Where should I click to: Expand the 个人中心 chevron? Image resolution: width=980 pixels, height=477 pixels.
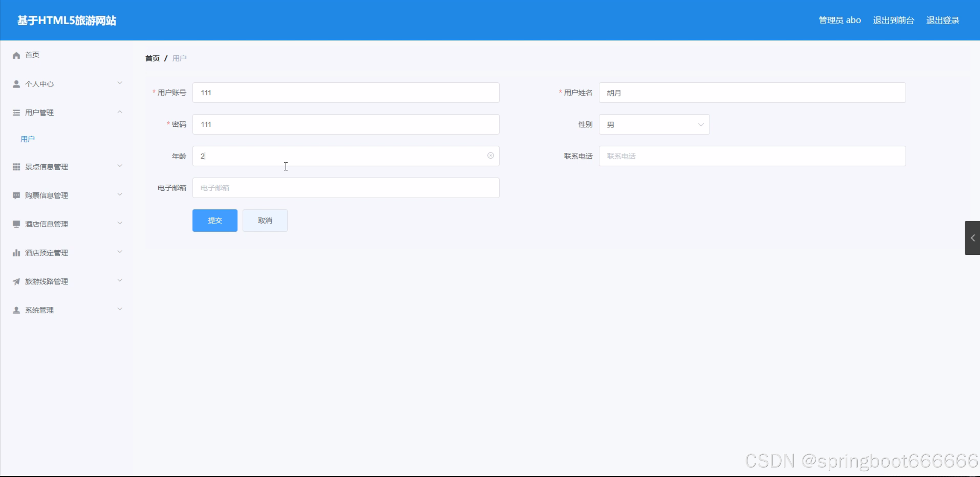click(120, 83)
